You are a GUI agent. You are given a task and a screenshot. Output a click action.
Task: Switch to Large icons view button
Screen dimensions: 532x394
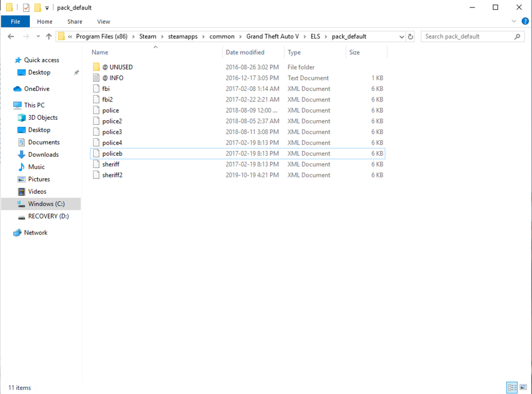click(523, 387)
